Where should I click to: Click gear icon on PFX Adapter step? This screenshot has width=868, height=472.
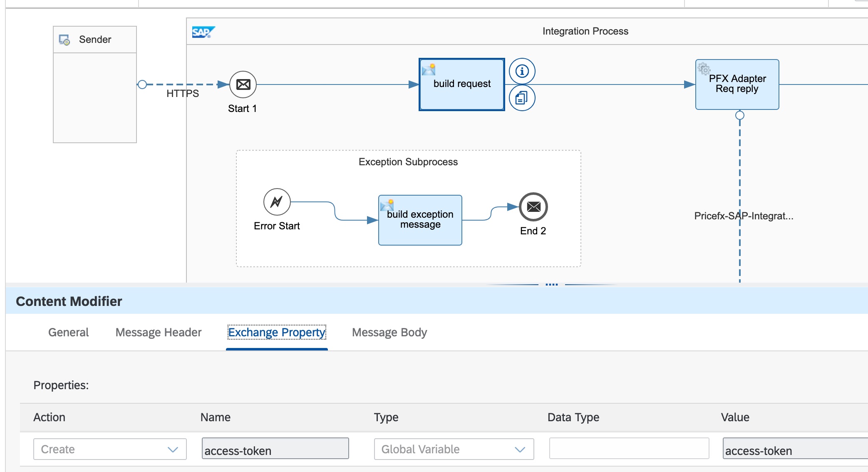(x=704, y=68)
